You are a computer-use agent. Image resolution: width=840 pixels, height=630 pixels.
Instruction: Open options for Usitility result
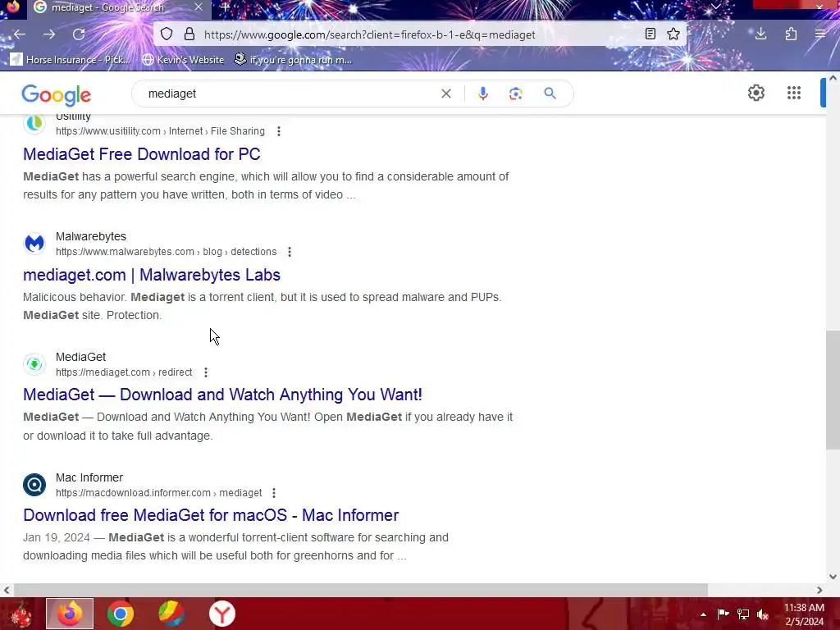279,131
